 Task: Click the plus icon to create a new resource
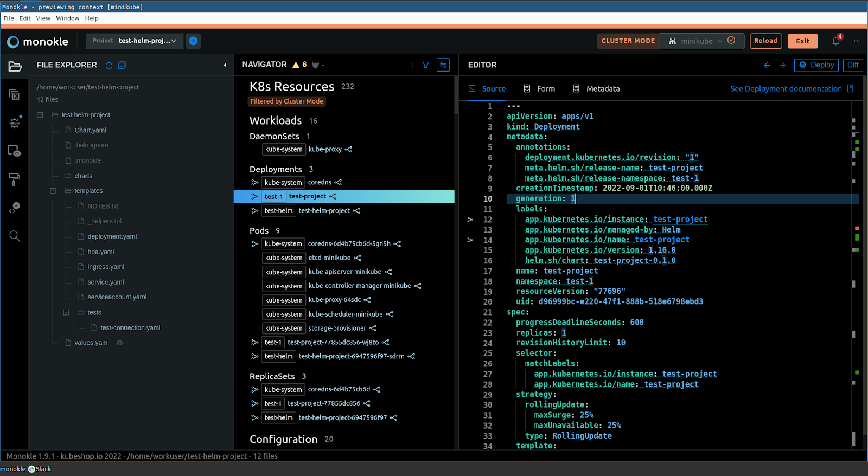413,65
